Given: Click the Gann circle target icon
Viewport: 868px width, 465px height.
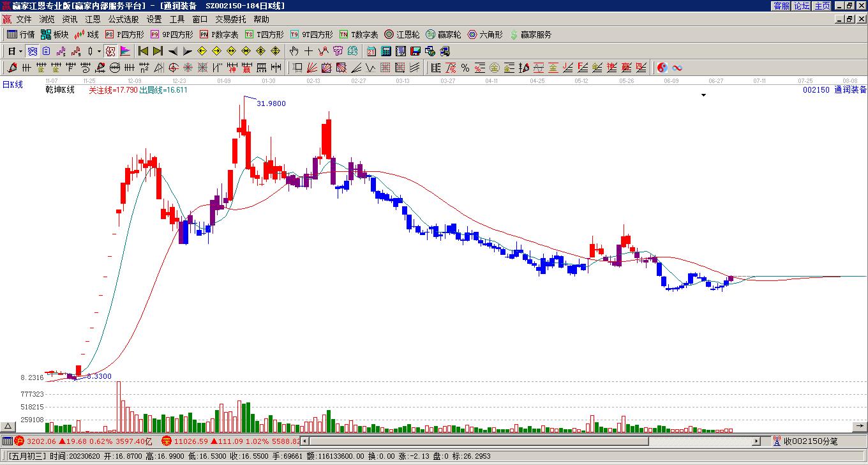Looking at the screenshot, I should pos(174,68).
